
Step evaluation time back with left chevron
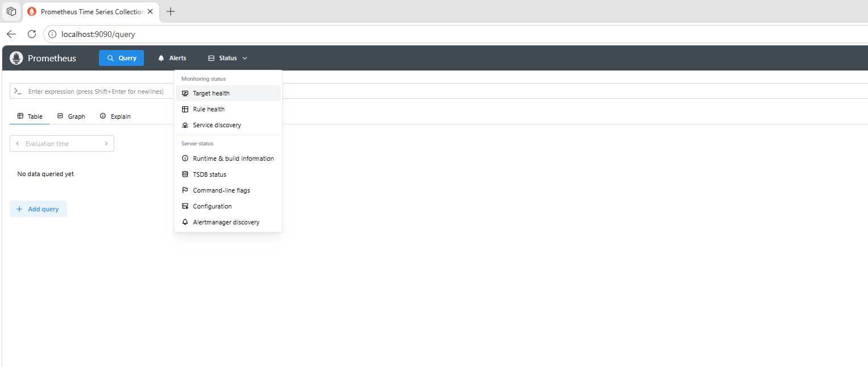tap(18, 144)
